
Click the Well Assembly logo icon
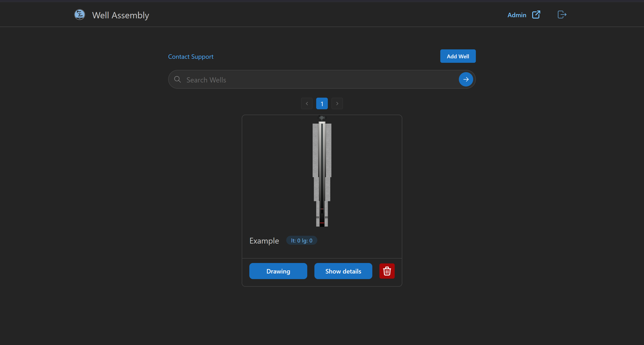click(x=79, y=15)
